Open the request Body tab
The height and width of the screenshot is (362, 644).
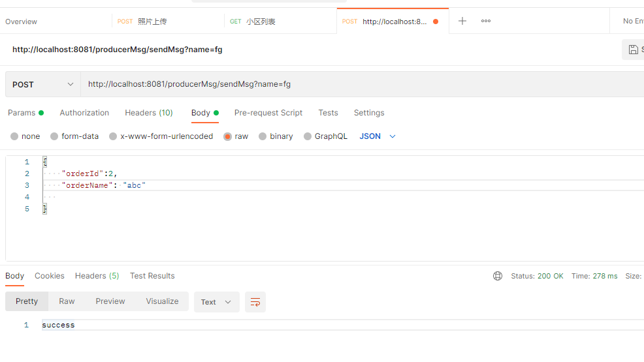pyautogui.click(x=205, y=113)
